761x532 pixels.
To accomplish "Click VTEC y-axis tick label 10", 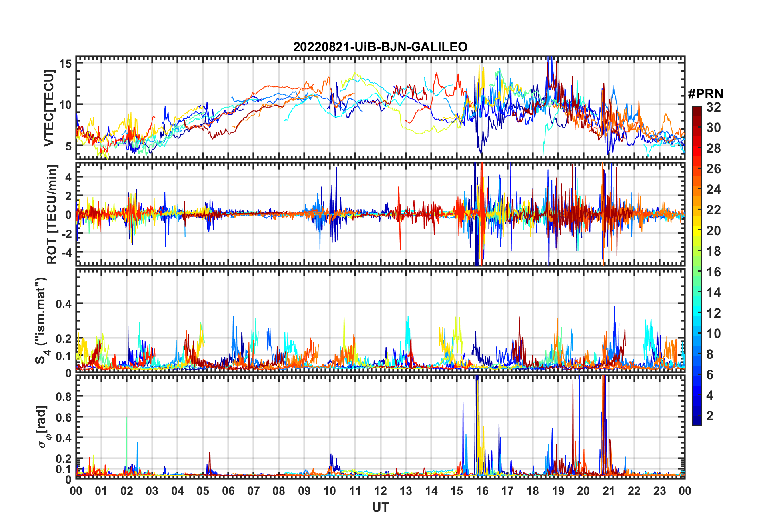I will (66, 105).
